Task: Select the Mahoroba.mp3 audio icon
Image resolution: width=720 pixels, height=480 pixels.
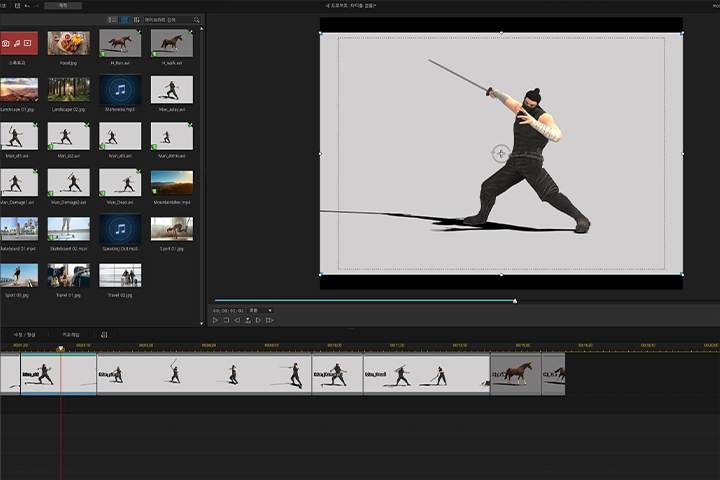Action: tap(120, 90)
